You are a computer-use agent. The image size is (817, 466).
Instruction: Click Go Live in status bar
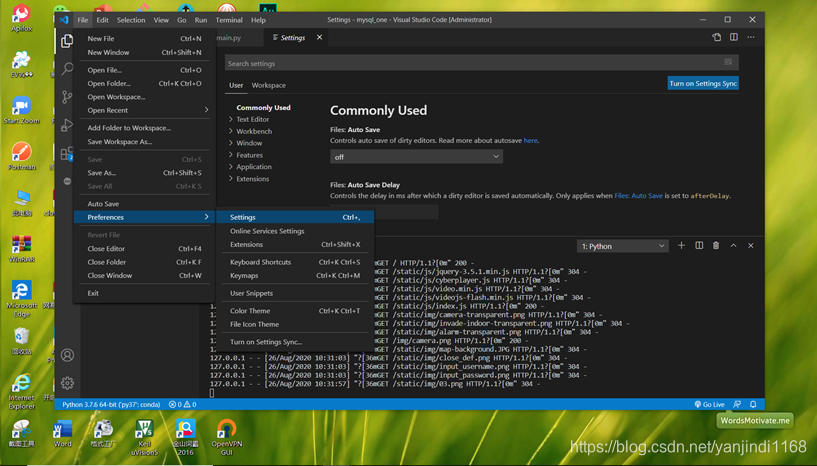coord(709,404)
